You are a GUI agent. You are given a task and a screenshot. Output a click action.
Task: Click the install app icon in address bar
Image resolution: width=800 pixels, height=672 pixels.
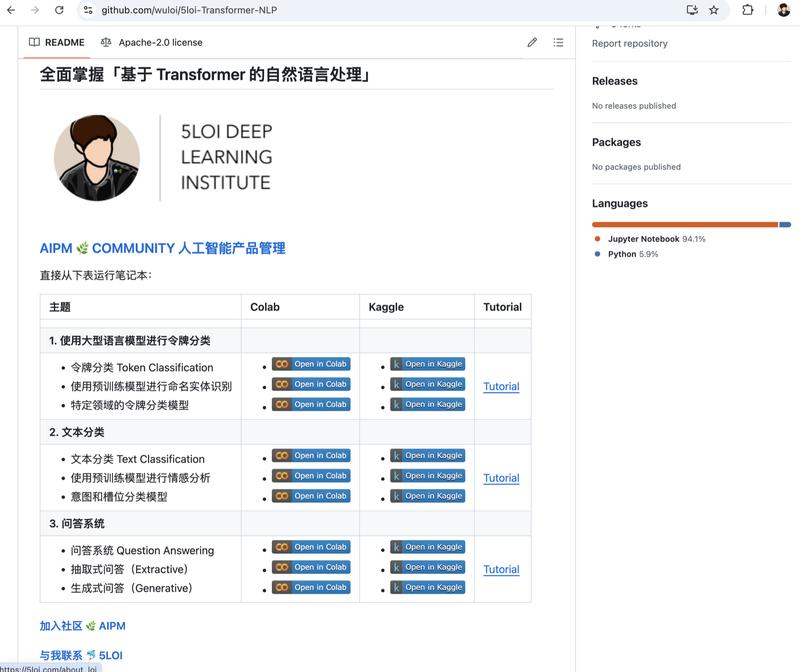pos(692,10)
